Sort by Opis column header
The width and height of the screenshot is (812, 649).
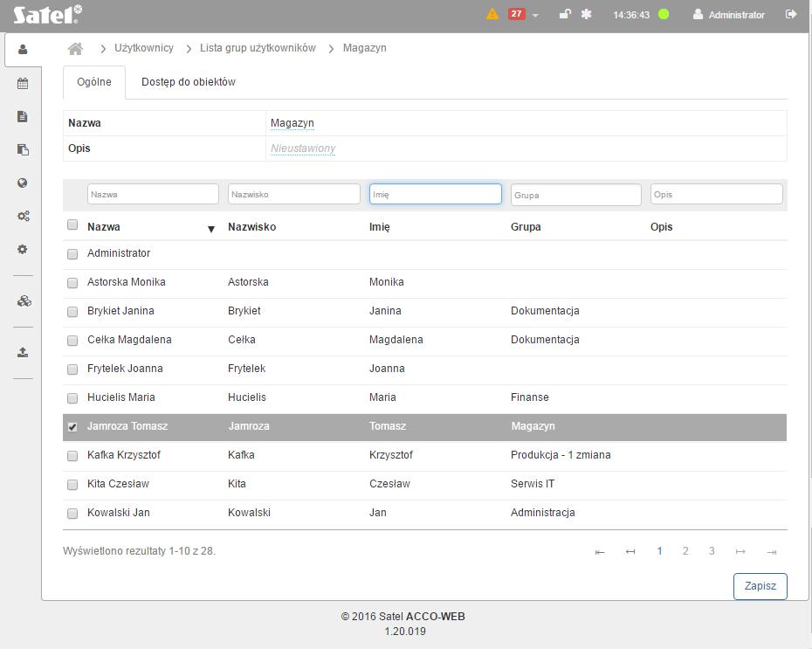coord(661,227)
